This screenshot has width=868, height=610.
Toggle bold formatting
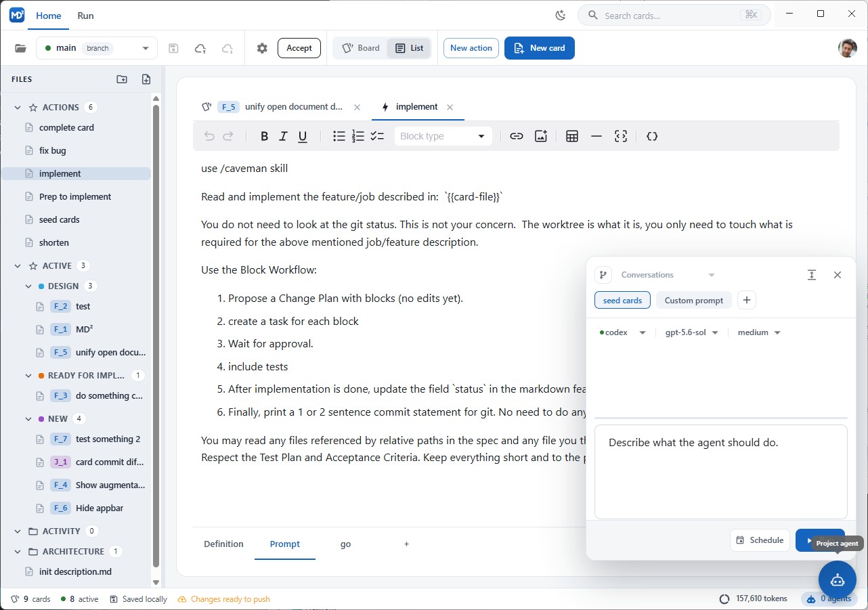point(265,136)
